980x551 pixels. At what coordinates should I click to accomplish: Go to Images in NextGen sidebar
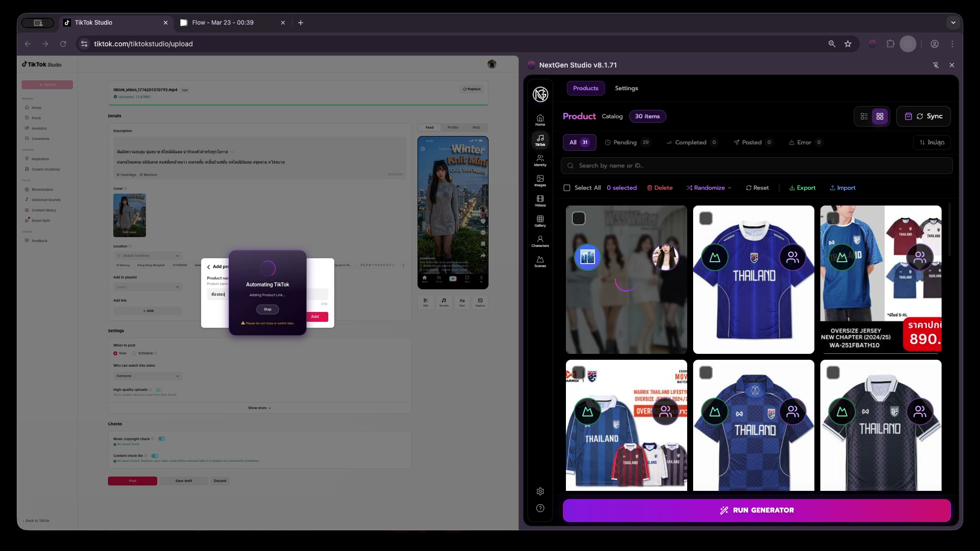point(540,180)
